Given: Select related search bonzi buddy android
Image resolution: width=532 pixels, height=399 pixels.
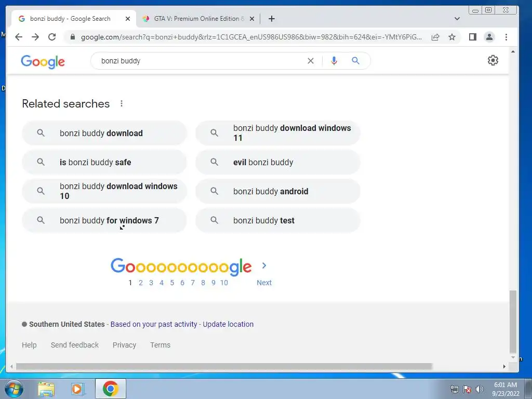Looking at the screenshot, I should click(x=278, y=191).
